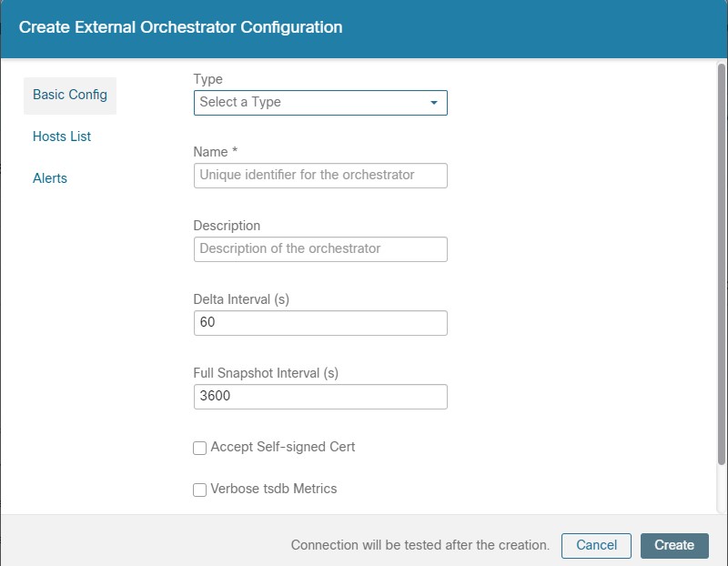This screenshot has height=566, width=728.
Task: Click the Cancel button
Action: tap(596, 546)
